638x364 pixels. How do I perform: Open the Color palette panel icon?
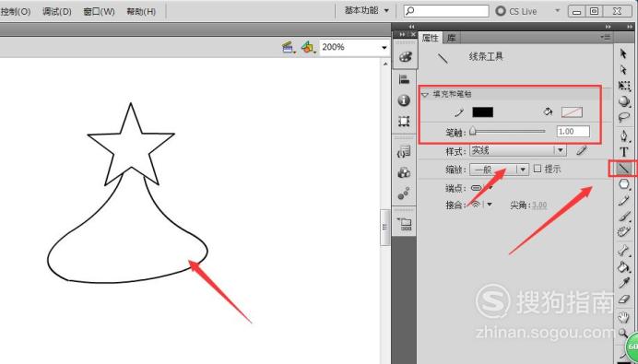point(405,57)
